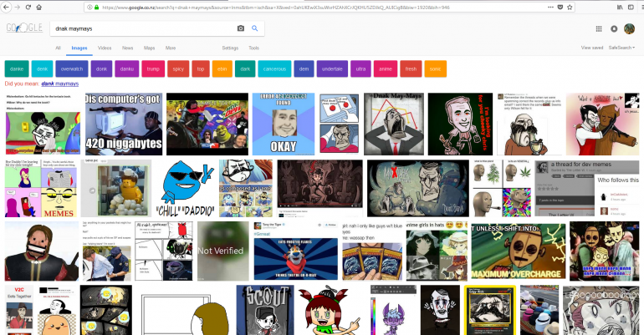Switch to the Videos tab
Screen dimensions: 644x335
point(105,48)
